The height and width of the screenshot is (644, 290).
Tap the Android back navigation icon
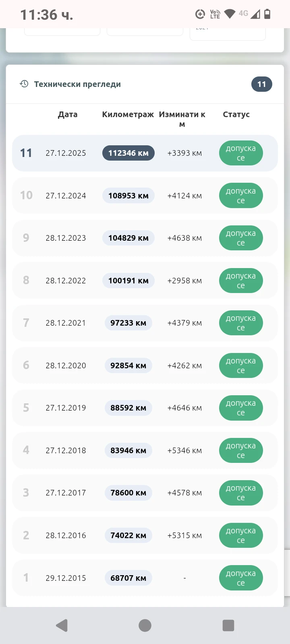click(62, 625)
